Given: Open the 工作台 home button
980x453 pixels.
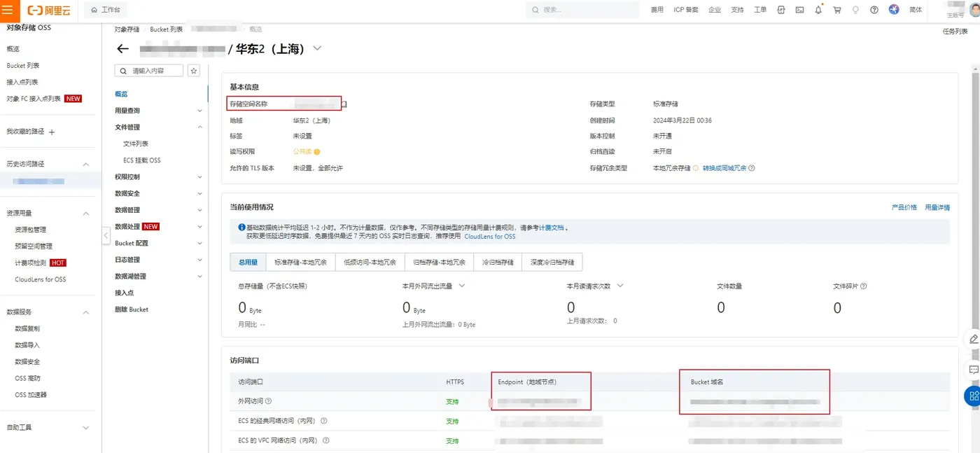Looking at the screenshot, I should [106, 10].
